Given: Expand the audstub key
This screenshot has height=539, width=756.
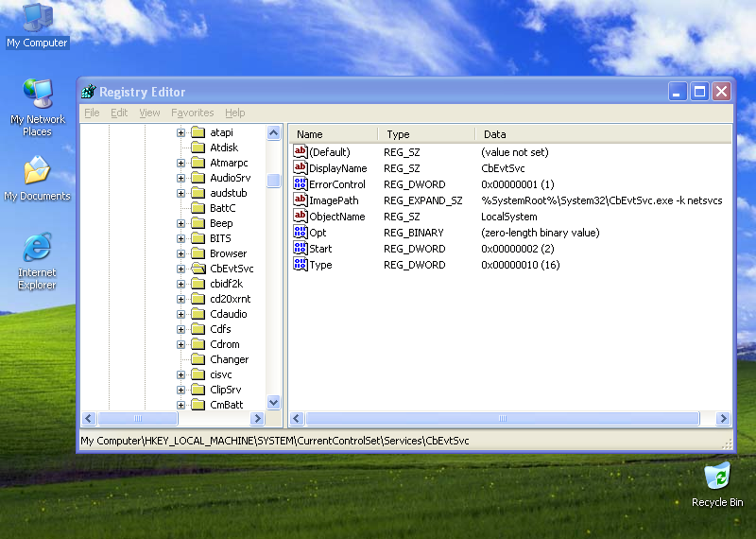Looking at the screenshot, I should coord(180,193).
